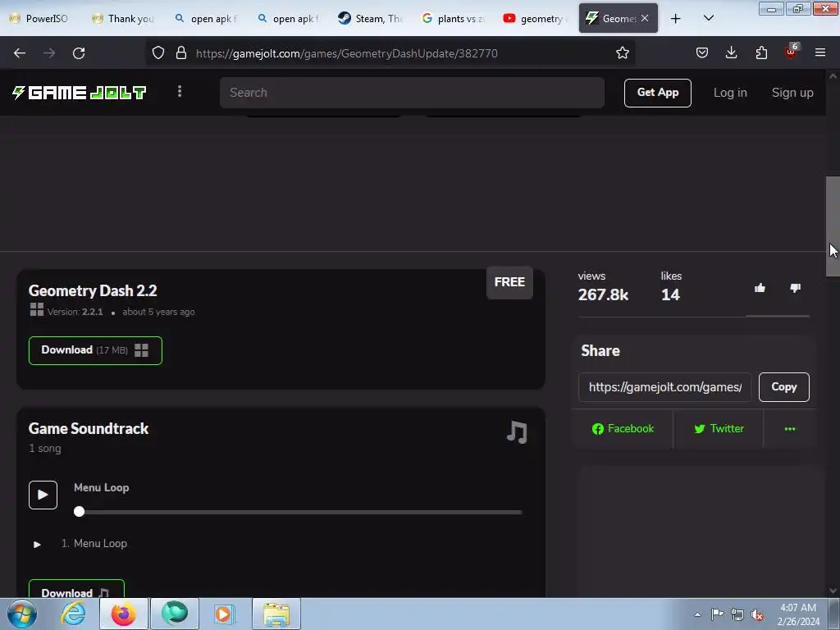Click the tracking protection shield icon
The height and width of the screenshot is (630, 840).
pos(158,53)
